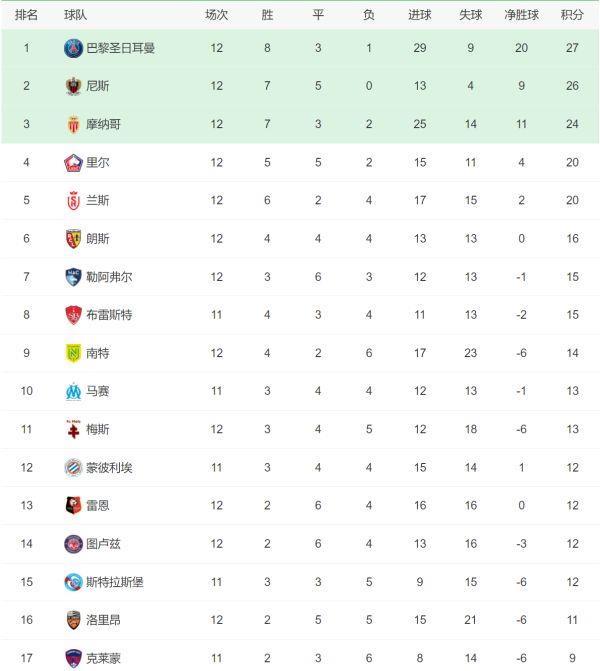Image resolution: width=600 pixels, height=671 pixels.
Task: Select the 图卢兹 team name
Action: tap(103, 543)
